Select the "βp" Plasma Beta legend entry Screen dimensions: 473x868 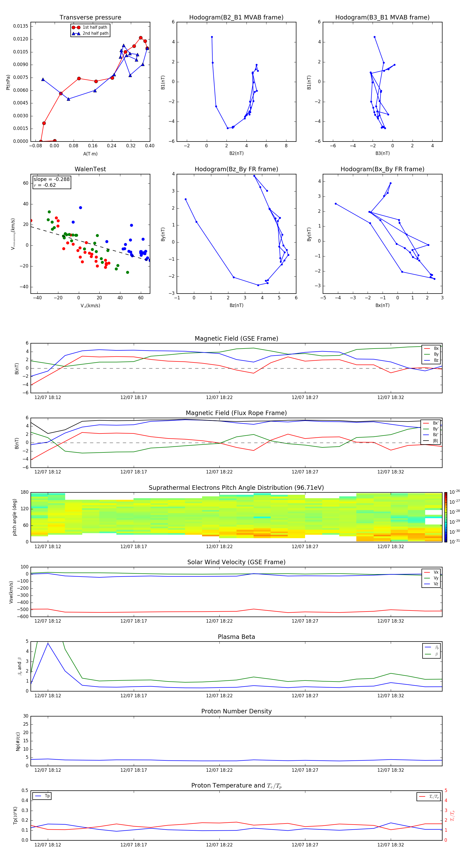pos(432,647)
